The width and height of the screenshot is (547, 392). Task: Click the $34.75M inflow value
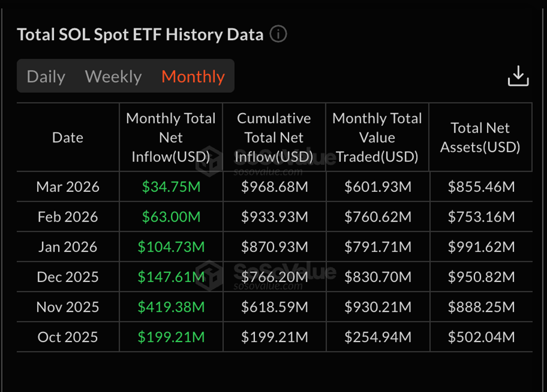(x=171, y=186)
